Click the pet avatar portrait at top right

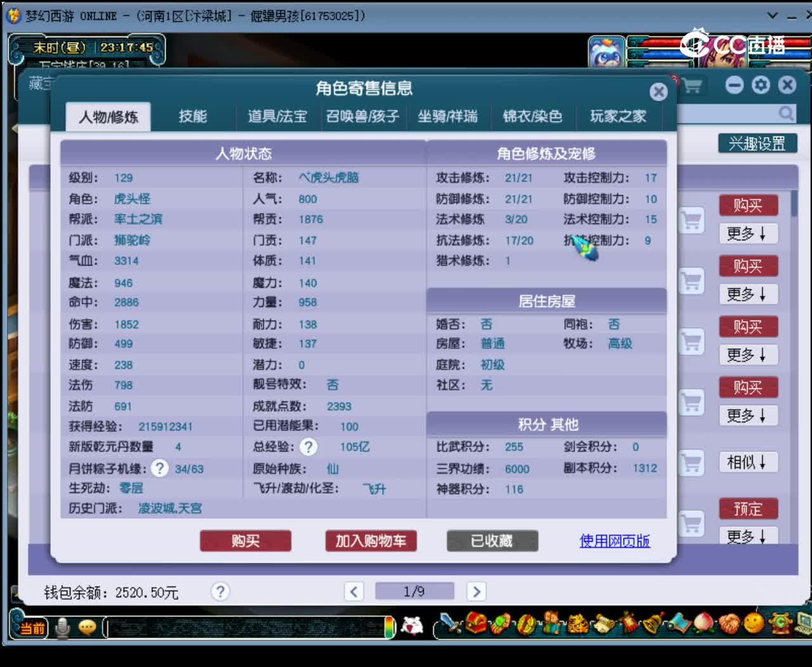(606, 52)
